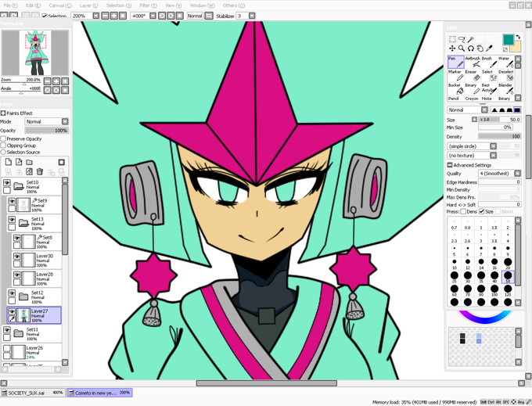Select the Move tool

[452, 49]
